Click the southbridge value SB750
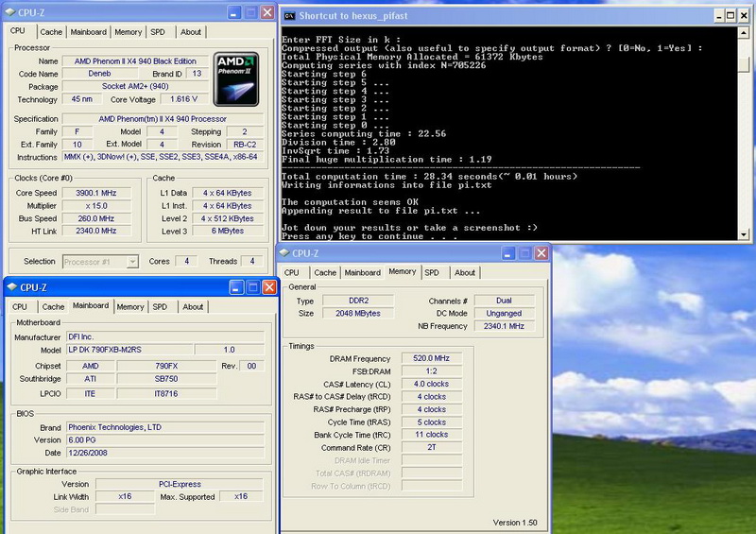This screenshot has height=534, width=756. pos(166,379)
